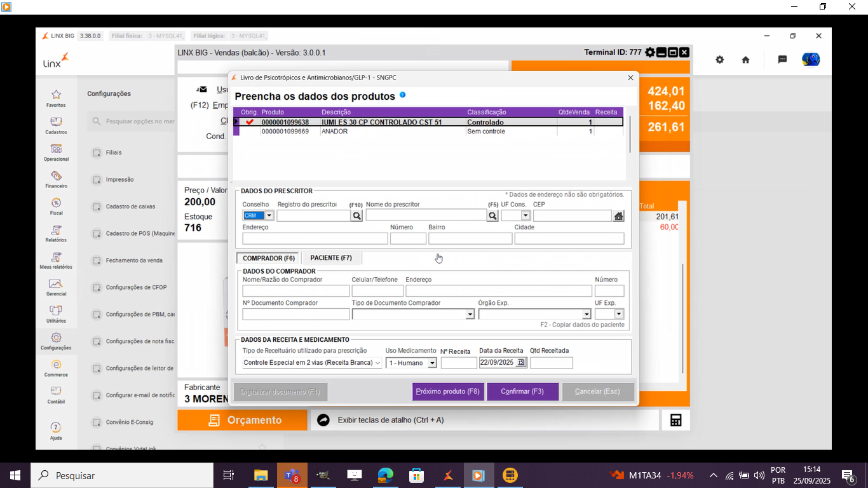Open Financeiro in the Linx sidebar
Viewport: 868px width, 488px height.
(x=56, y=179)
